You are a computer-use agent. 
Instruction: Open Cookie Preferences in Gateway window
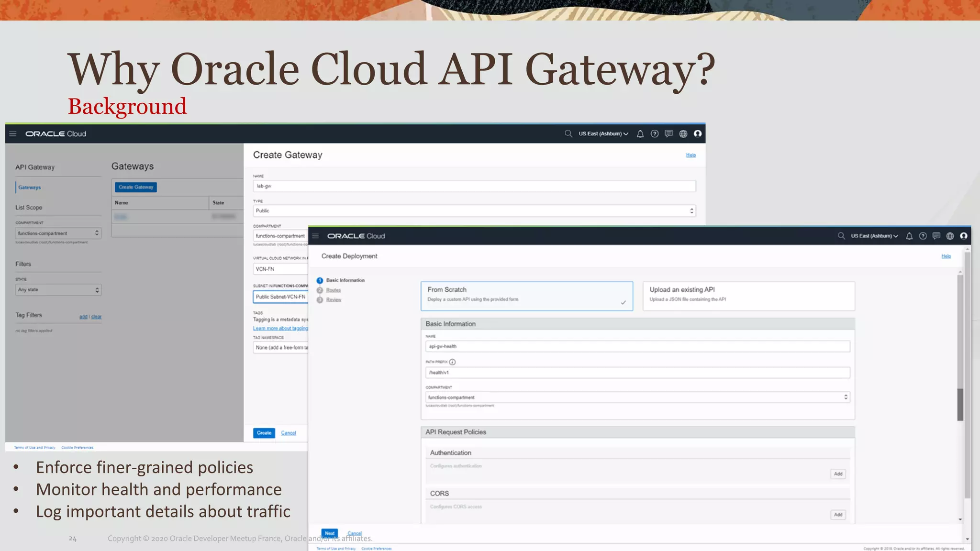(x=78, y=448)
